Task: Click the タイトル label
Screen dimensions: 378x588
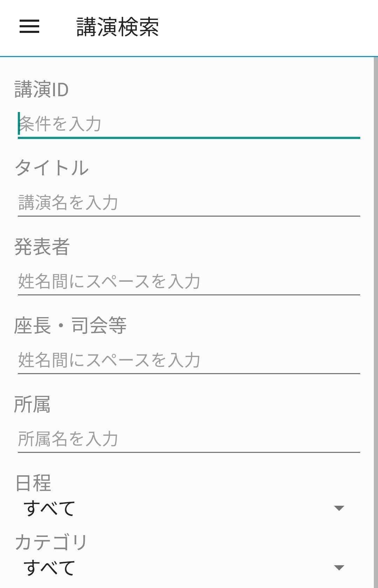Action: [51, 168]
